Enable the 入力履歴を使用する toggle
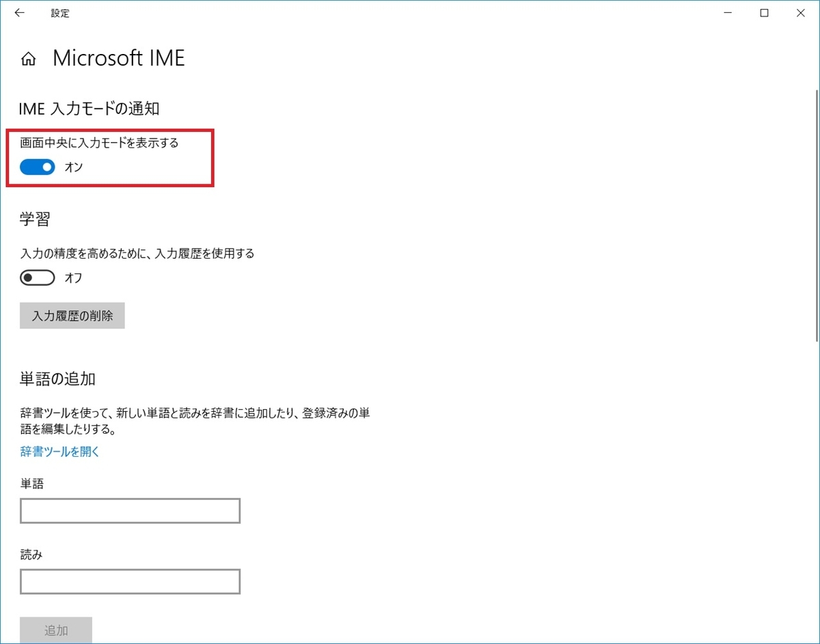Viewport: 820px width, 644px height. click(37, 278)
